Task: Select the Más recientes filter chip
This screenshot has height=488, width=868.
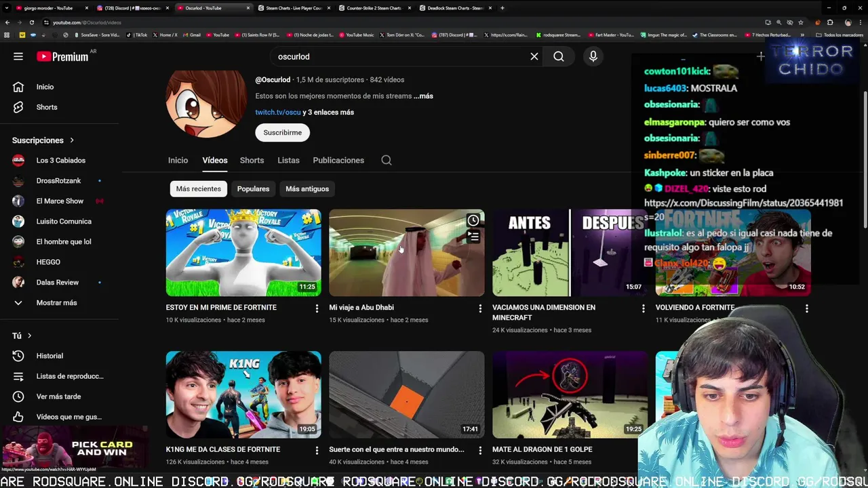Action: click(199, 189)
